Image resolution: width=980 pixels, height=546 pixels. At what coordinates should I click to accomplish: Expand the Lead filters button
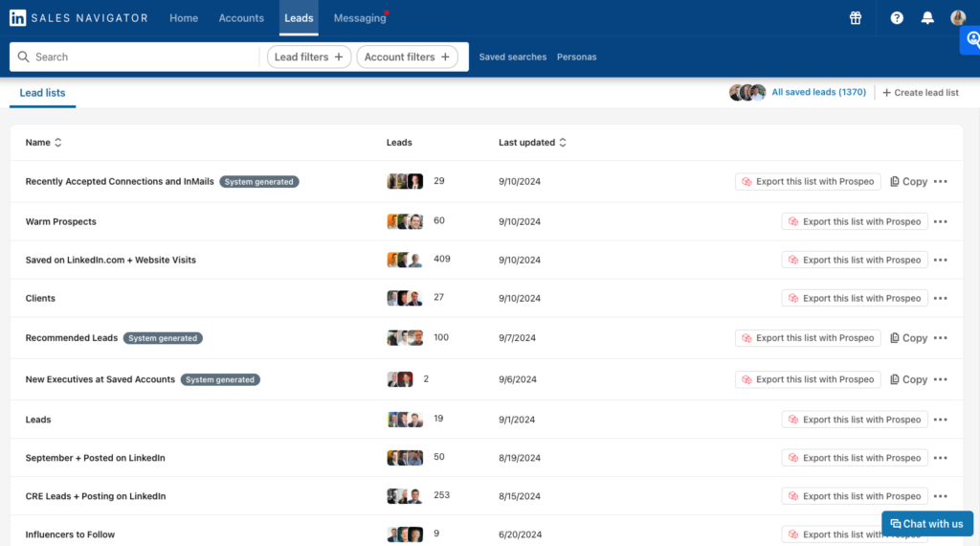pos(308,57)
